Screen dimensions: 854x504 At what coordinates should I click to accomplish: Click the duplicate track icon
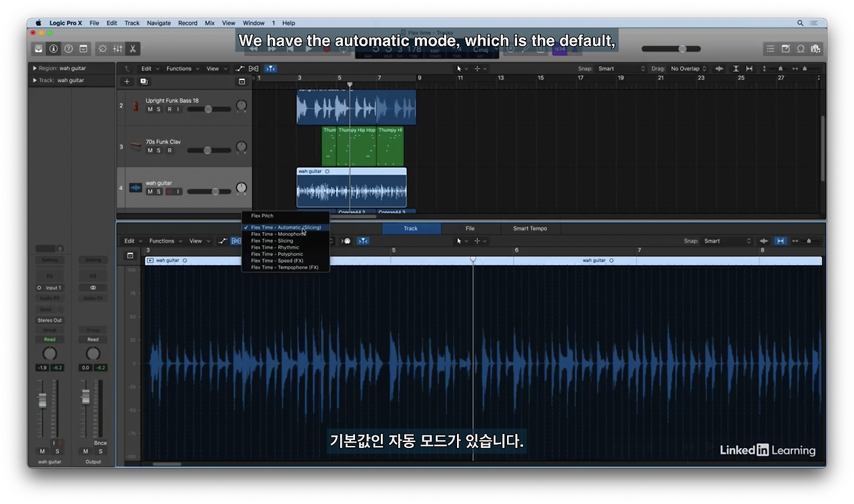pos(143,81)
